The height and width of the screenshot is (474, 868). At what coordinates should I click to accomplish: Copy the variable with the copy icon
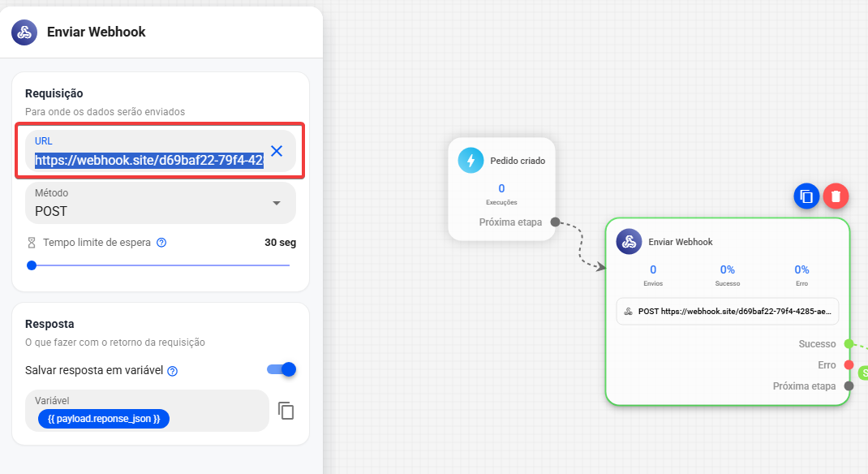click(x=286, y=411)
